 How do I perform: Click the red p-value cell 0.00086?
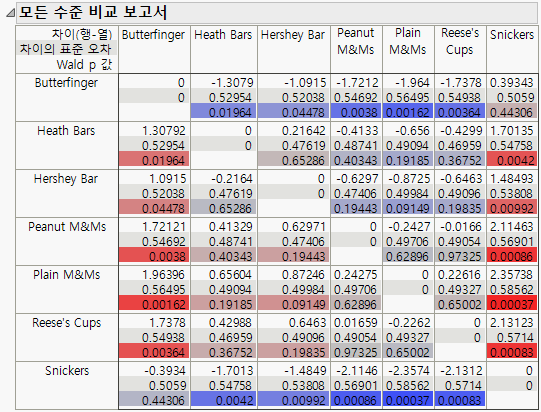coord(512,256)
